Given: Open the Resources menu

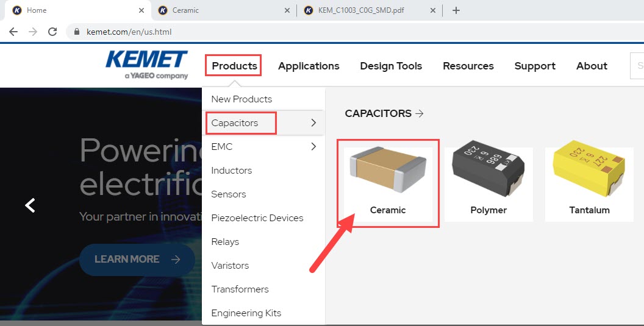Looking at the screenshot, I should click(x=468, y=66).
